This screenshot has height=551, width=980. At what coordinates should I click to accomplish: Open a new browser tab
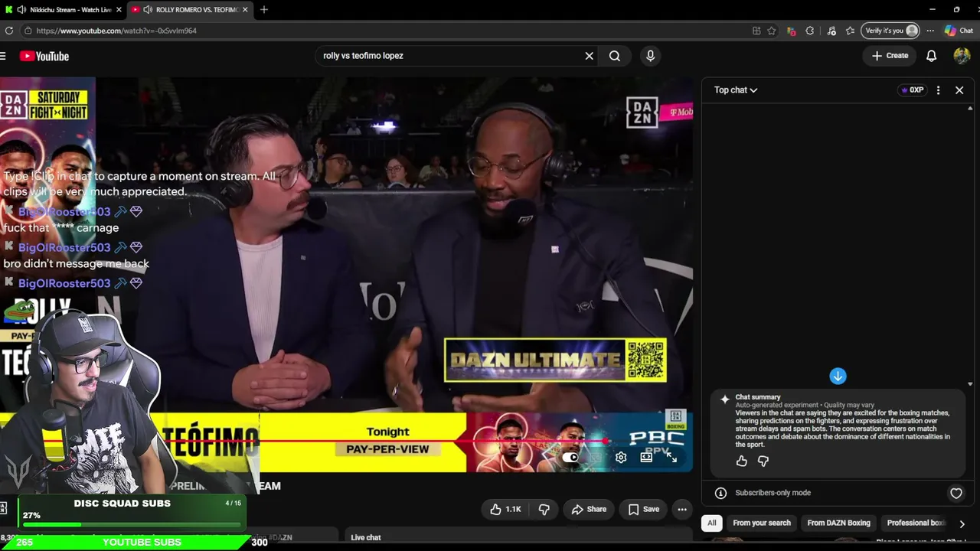(x=264, y=10)
